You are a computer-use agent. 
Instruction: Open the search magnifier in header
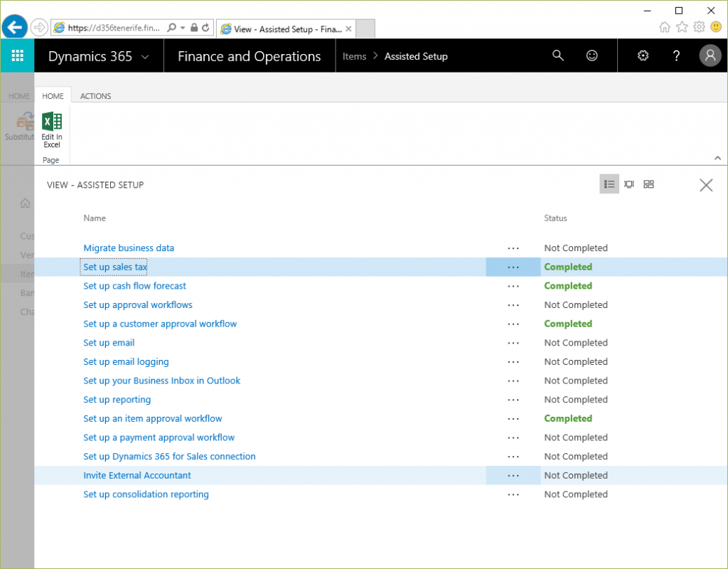[x=558, y=56]
